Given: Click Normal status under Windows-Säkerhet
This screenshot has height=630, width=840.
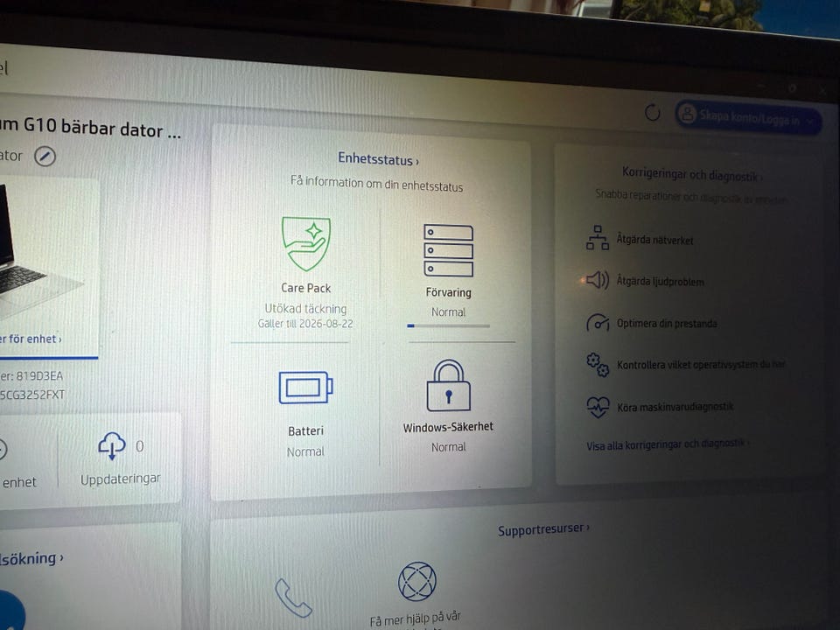Looking at the screenshot, I should [x=448, y=447].
